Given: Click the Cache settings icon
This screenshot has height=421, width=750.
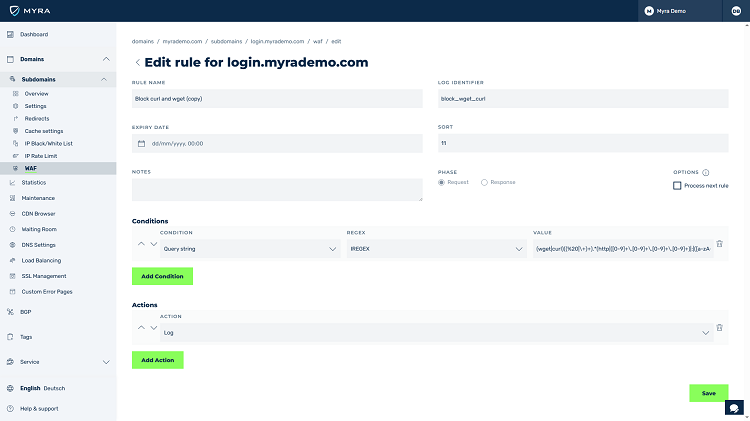Looking at the screenshot, I should click(x=15, y=131).
